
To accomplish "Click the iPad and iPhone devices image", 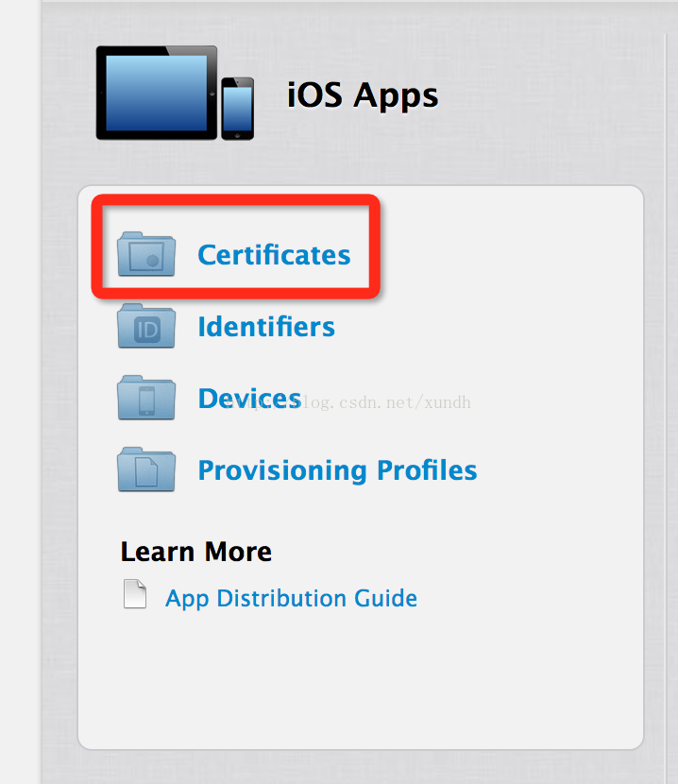I will (x=175, y=93).
